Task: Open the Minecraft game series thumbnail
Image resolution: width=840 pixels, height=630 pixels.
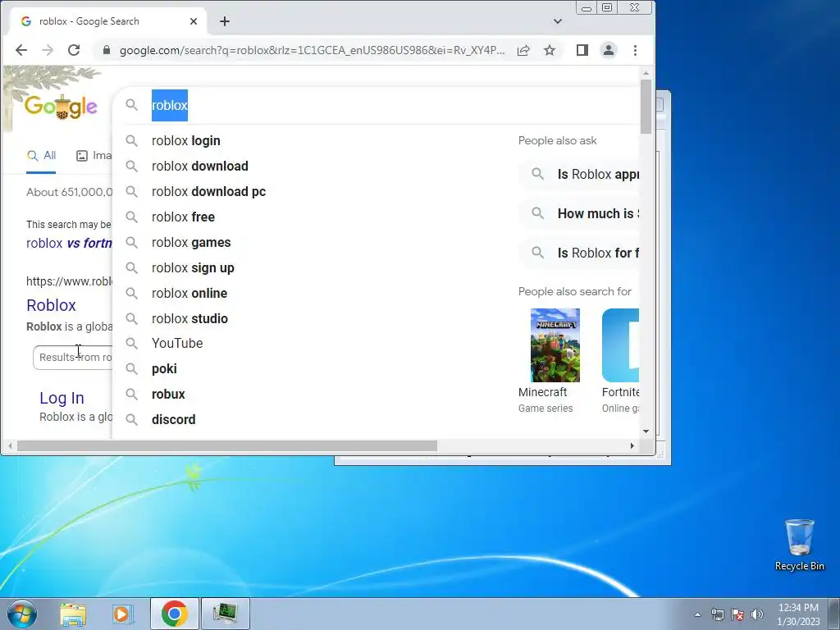Action: point(555,345)
